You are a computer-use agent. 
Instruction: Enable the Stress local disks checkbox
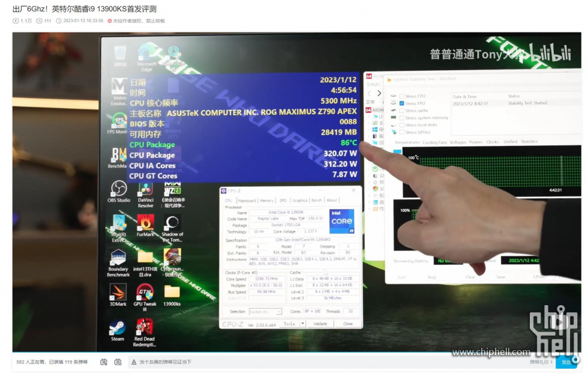coord(401,125)
